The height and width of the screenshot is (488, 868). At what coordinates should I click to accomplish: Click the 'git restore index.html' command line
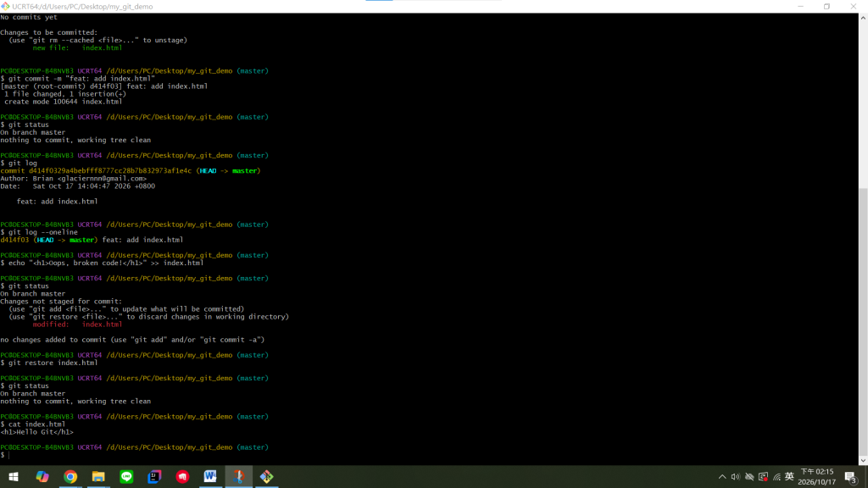(x=48, y=363)
